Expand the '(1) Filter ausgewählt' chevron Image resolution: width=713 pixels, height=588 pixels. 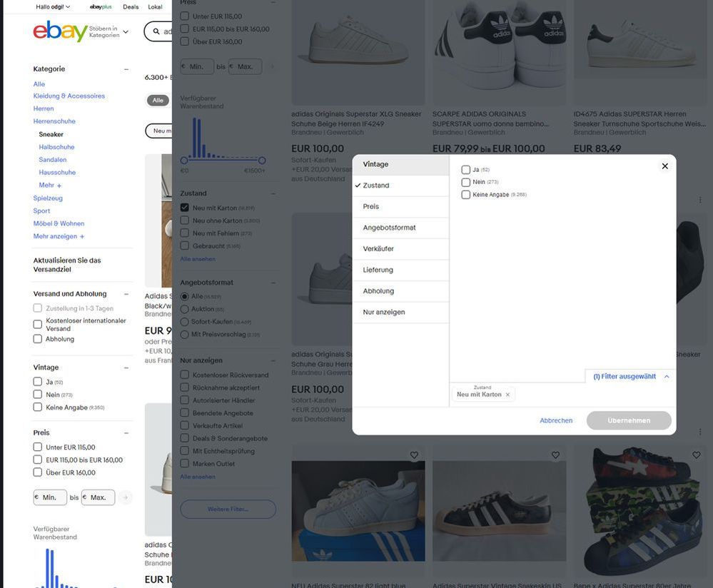pyautogui.click(x=667, y=376)
